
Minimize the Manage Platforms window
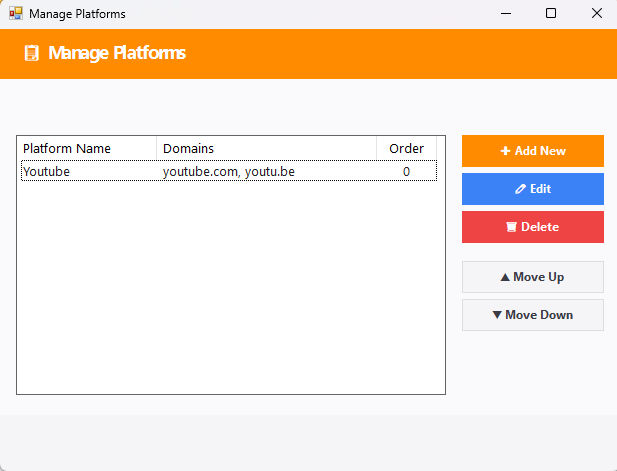tap(503, 14)
